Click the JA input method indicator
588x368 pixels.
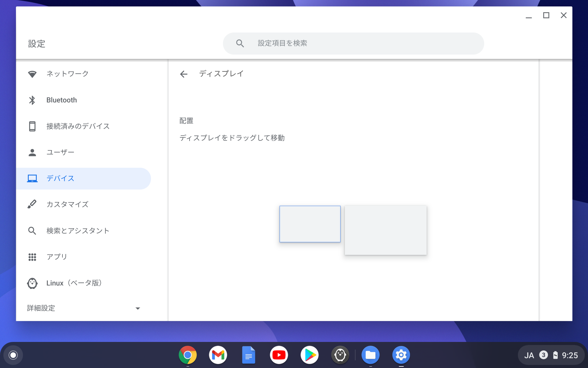[x=529, y=355]
